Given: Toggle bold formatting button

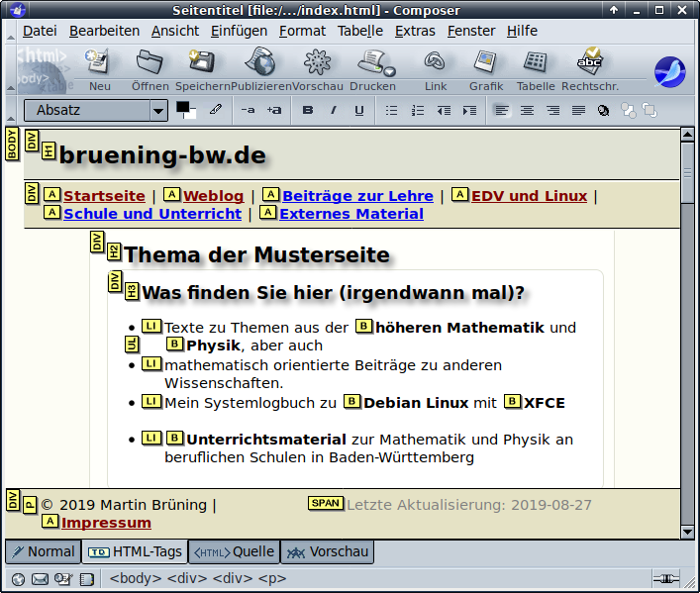Looking at the screenshot, I should click(308, 110).
